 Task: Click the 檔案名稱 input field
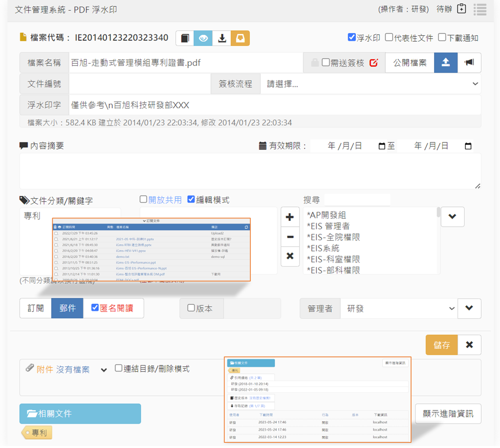pos(186,63)
